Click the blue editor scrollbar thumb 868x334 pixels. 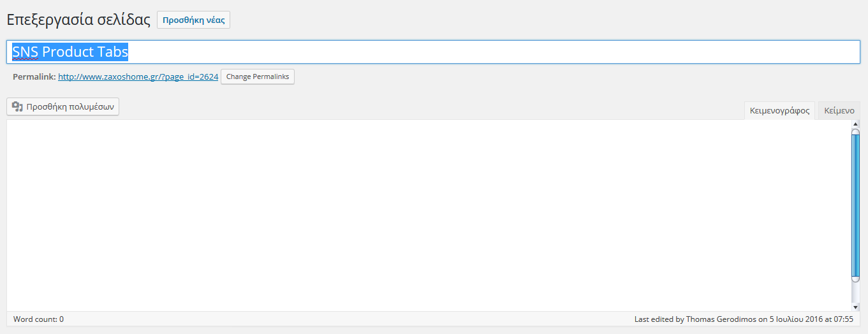point(855,204)
